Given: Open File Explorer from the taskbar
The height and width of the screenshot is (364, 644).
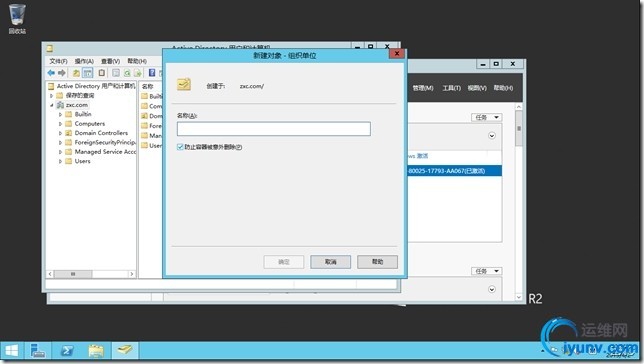Looking at the screenshot, I should [x=96, y=351].
